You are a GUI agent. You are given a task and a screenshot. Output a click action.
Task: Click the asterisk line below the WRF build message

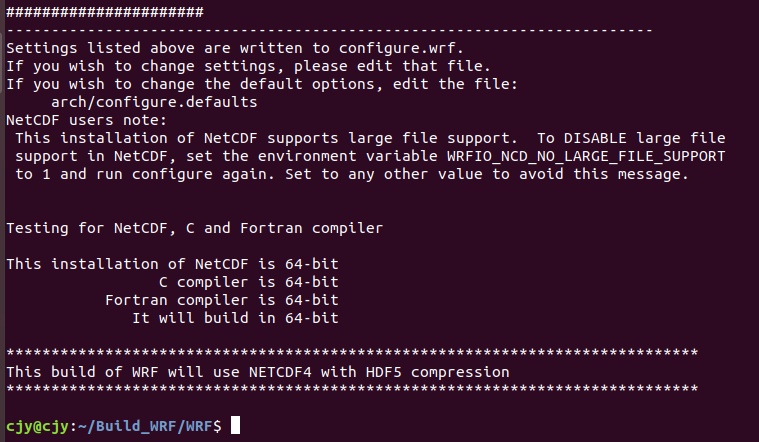pos(351,390)
